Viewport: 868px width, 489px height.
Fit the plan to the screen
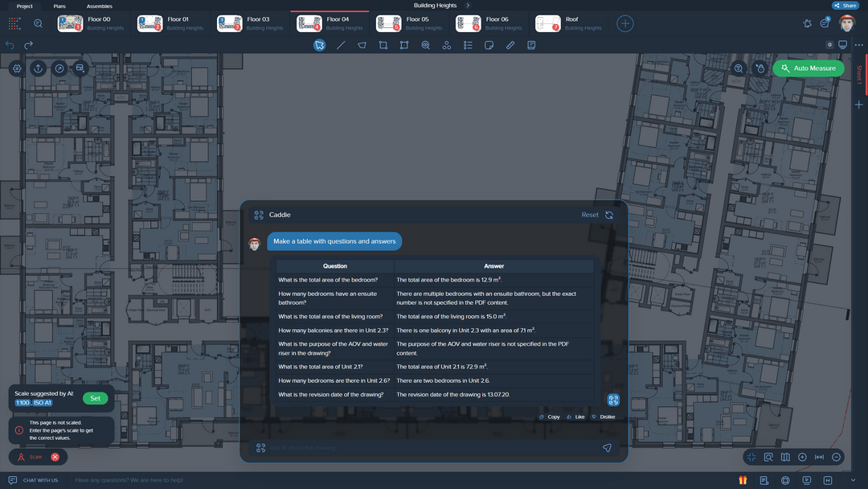tap(751, 456)
